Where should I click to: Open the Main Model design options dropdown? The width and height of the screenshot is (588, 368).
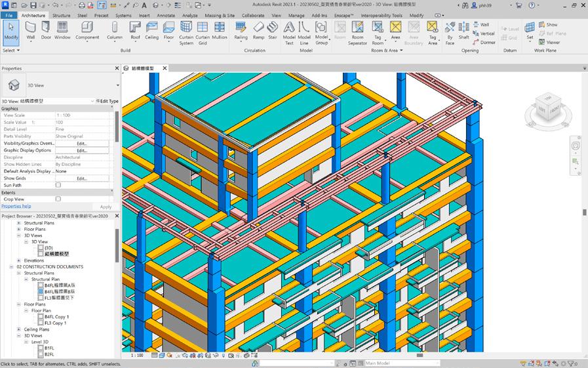(402, 363)
